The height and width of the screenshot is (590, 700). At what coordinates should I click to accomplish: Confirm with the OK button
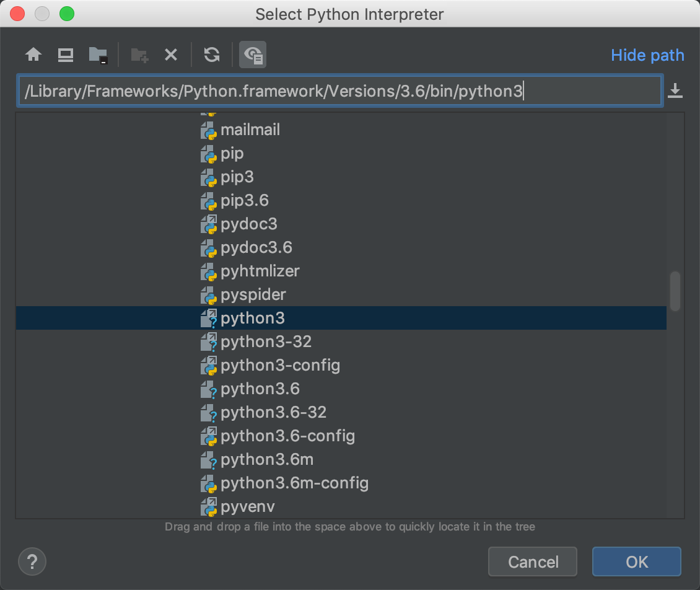(x=637, y=561)
